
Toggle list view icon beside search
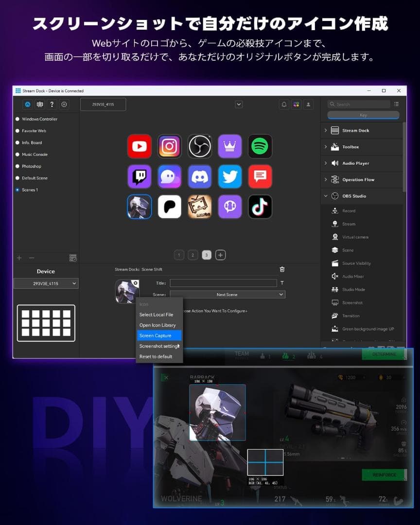point(396,104)
